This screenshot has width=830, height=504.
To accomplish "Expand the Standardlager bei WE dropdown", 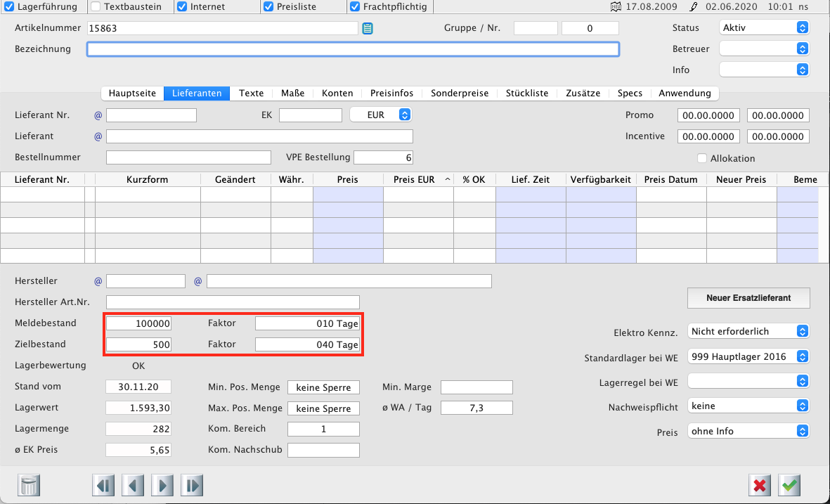I will pos(748,356).
